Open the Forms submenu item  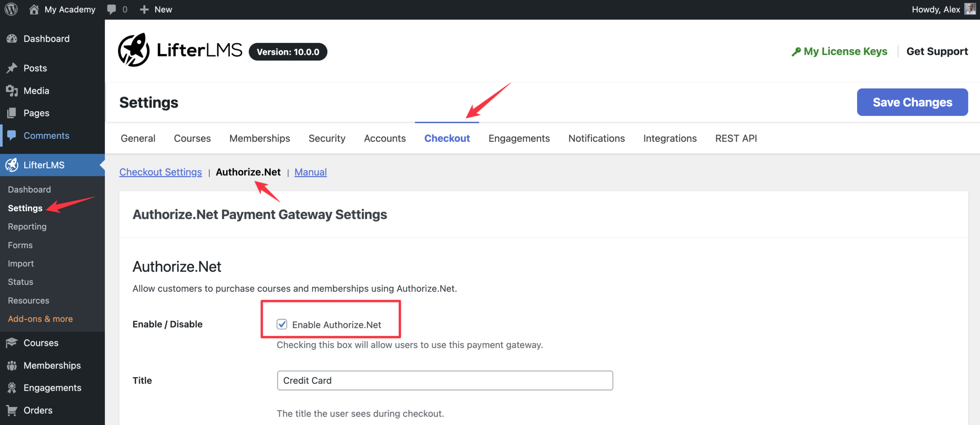pyautogui.click(x=20, y=245)
